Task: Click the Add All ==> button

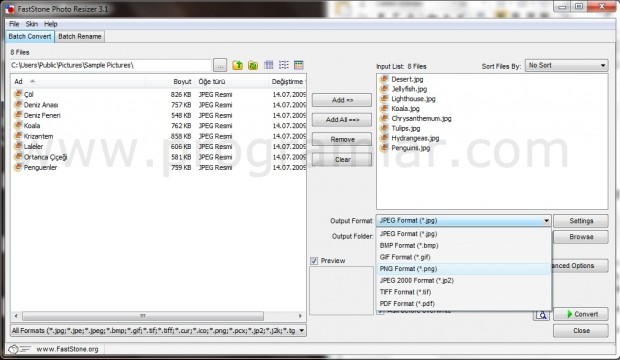Action: pos(342,119)
